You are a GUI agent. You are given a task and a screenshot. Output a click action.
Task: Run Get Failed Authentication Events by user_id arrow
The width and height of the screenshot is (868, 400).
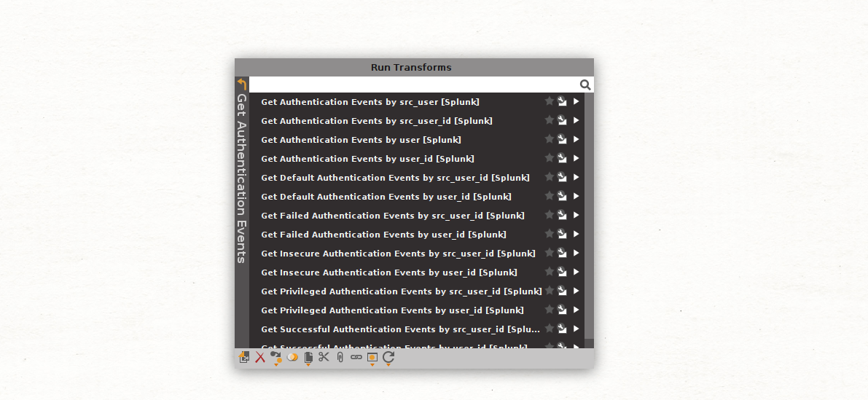pos(576,234)
